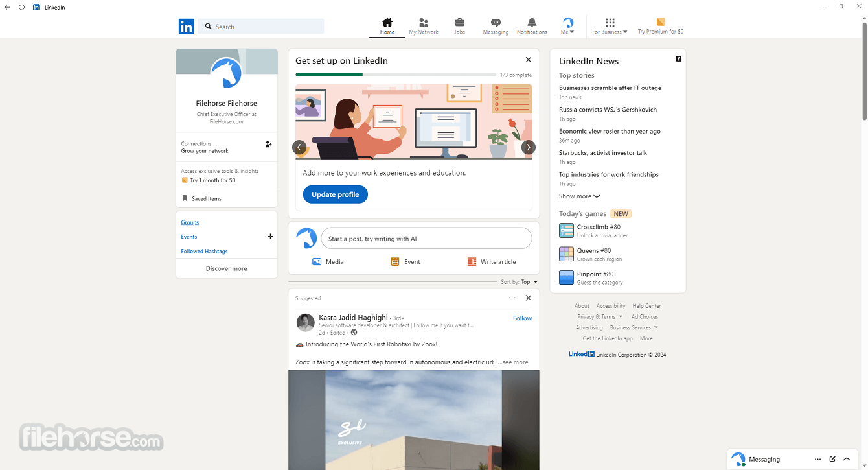The height and width of the screenshot is (470, 868).
Task: Create an Event post
Action: pyautogui.click(x=405, y=262)
